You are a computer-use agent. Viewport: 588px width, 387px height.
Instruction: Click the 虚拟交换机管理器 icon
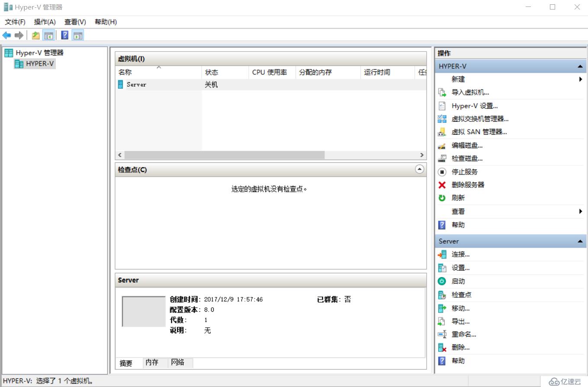(x=442, y=119)
